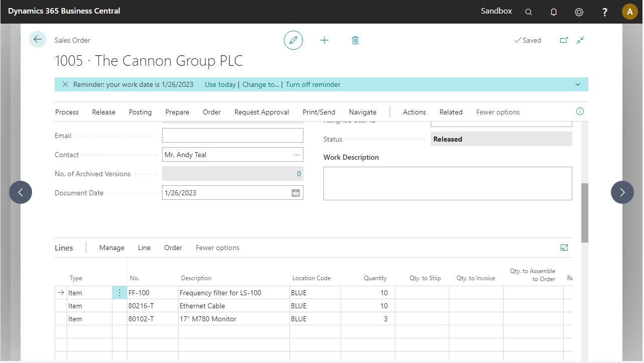This screenshot has height=363, width=644.
Task: Open the Request Approval menu
Action: pos(262,112)
